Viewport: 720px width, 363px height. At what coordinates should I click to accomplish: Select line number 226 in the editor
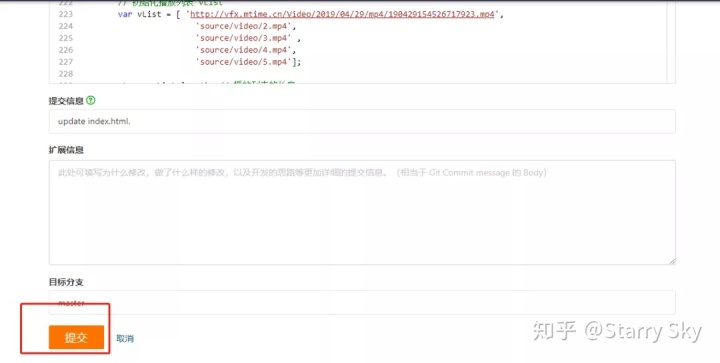tap(66, 50)
